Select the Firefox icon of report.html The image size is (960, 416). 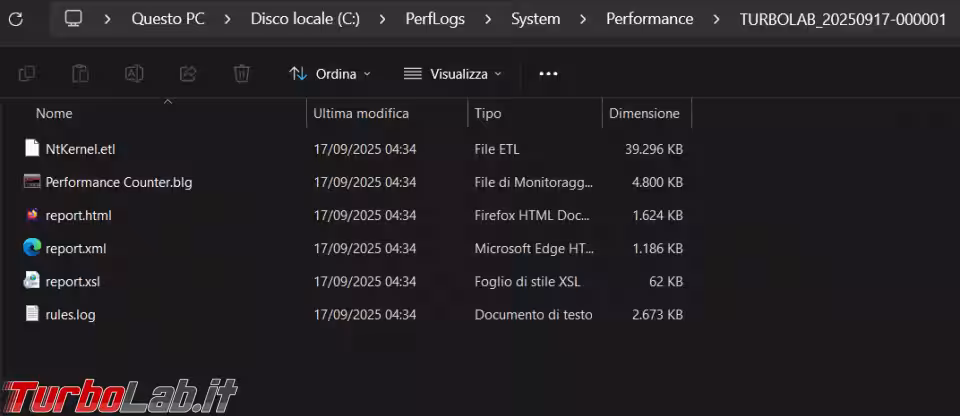pyautogui.click(x=32, y=215)
